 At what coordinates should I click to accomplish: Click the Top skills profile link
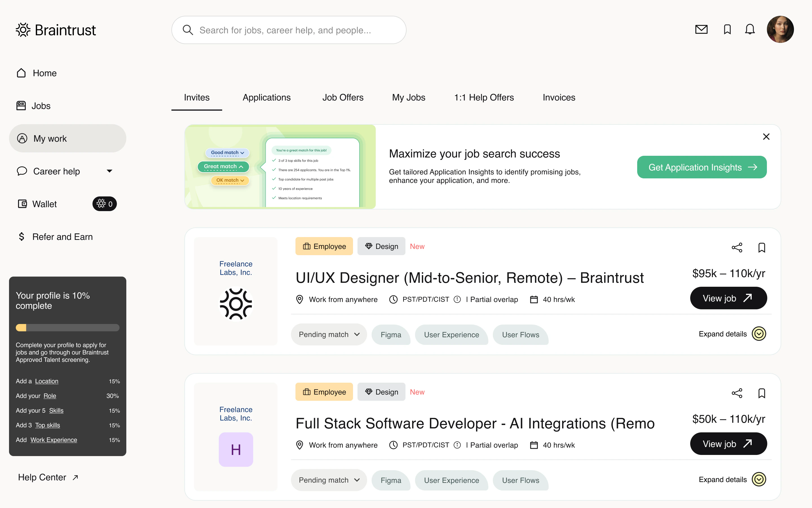pyautogui.click(x=47, y=425)
